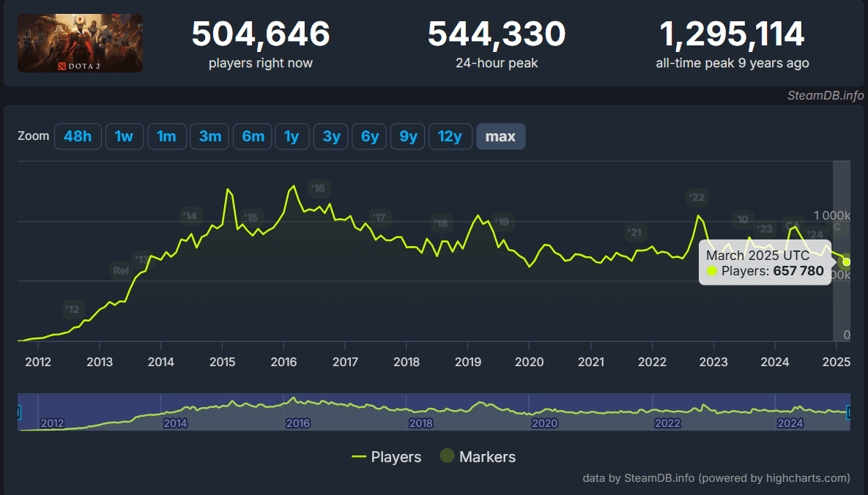
Task: Open SteamDB.info via the top-right link
Action: (824, 95)
